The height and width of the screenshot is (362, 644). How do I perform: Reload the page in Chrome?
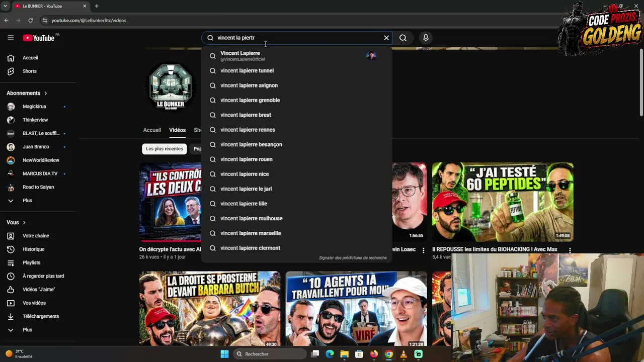[31, 21]
